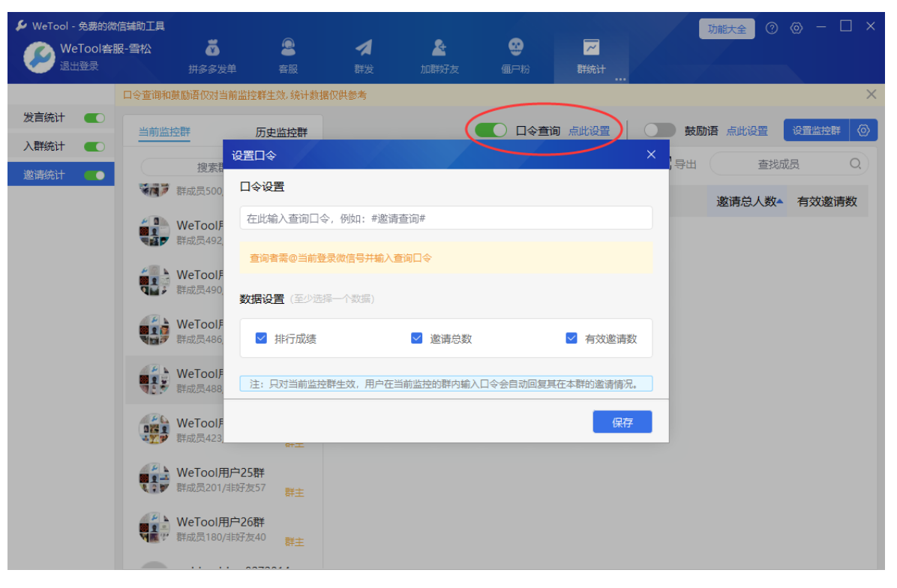Close the 设置口令 dialog
The image size is (897, 588).
click(651, 154)
